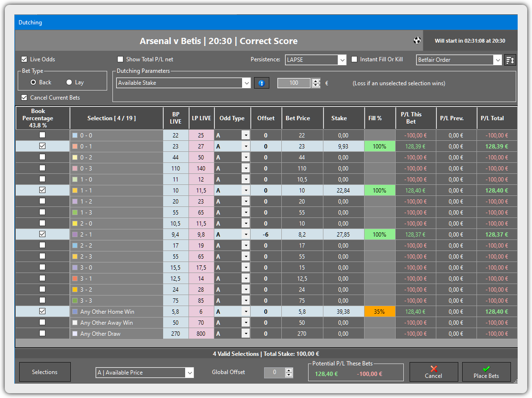Open the order sorting icon button
The height and width of the screenshot is (398, 532).
pyautogui.click(x=510, y=60)
